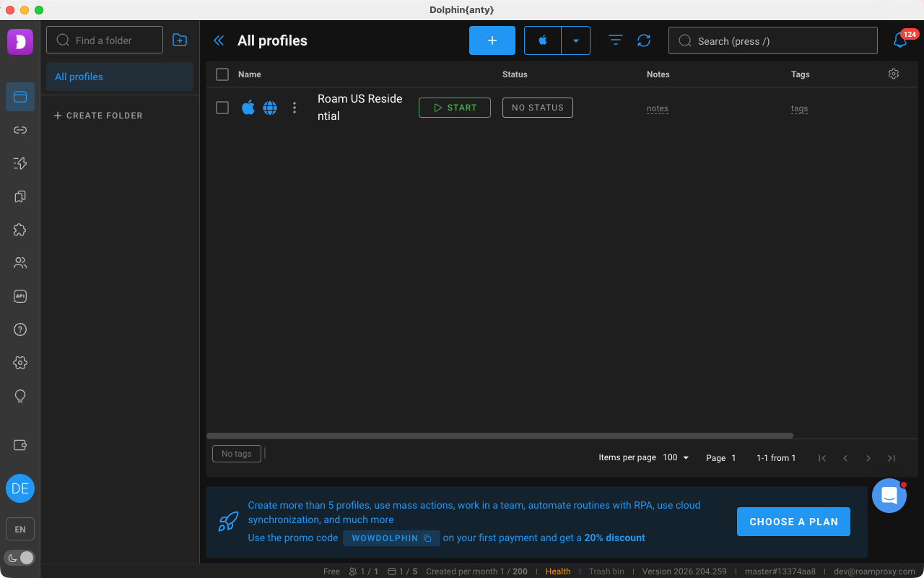
Task: Click the Search profiles field
Action: coord(773,41)
